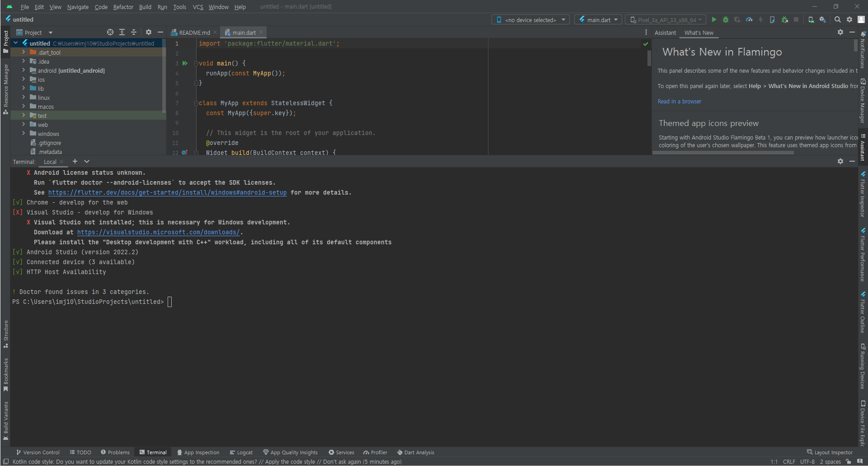Open account avatar icon in toolbar
This screenshot has height=466, width=868.
[x=861, y=19]
